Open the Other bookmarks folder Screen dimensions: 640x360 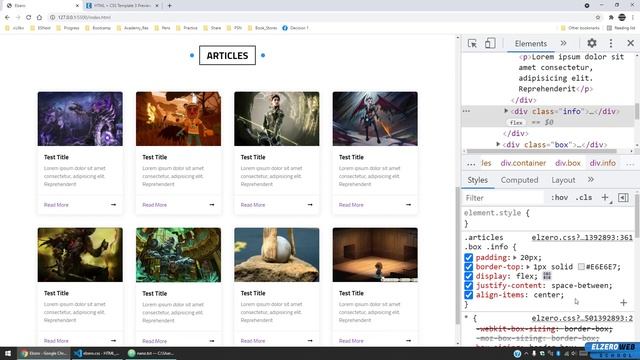tap(580, 28)
